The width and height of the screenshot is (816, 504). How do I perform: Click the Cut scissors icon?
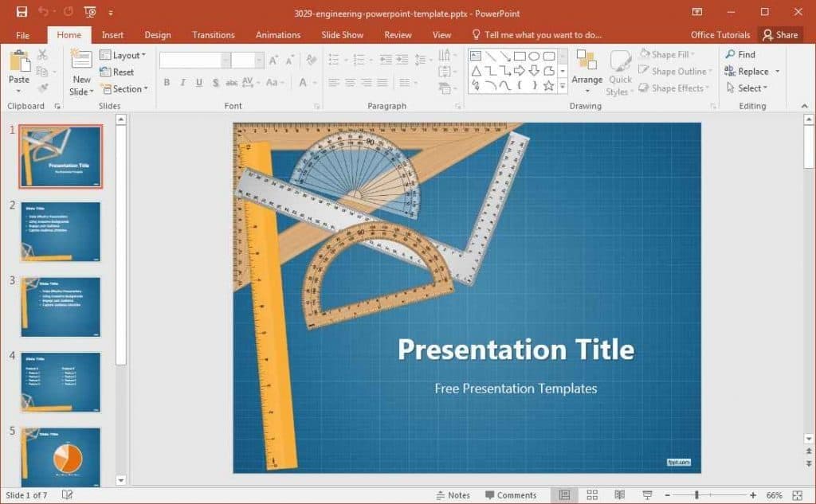coord(43,55)
